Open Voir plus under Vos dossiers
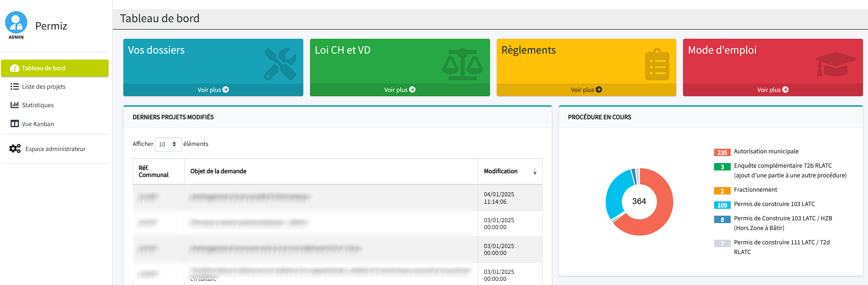Image resolution: width=868 pixels, height=285 pixels. click(213, 90)
